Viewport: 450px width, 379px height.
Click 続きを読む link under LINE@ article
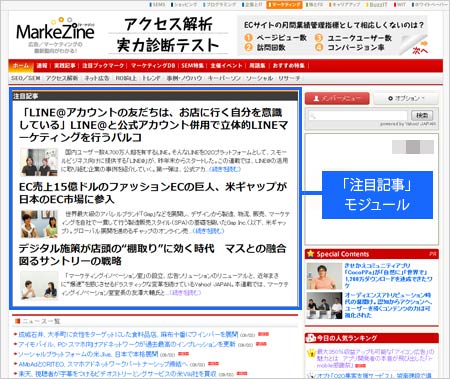point(224,169)
